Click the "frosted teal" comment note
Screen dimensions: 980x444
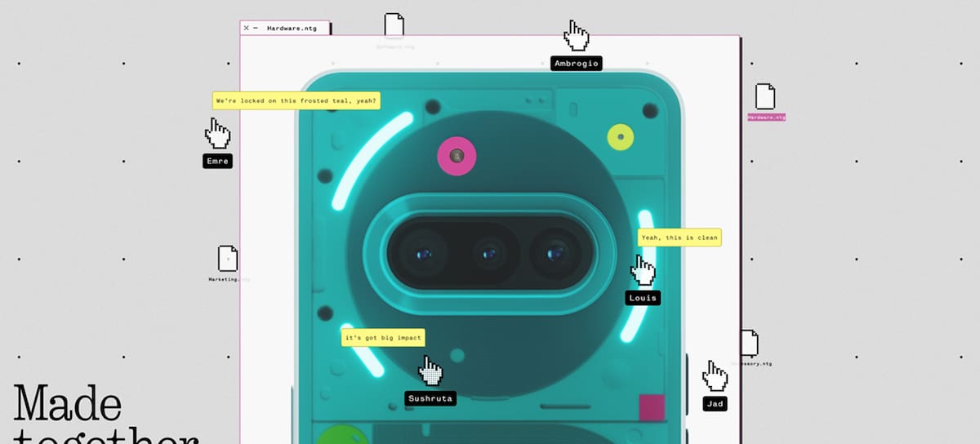point(296,101)
